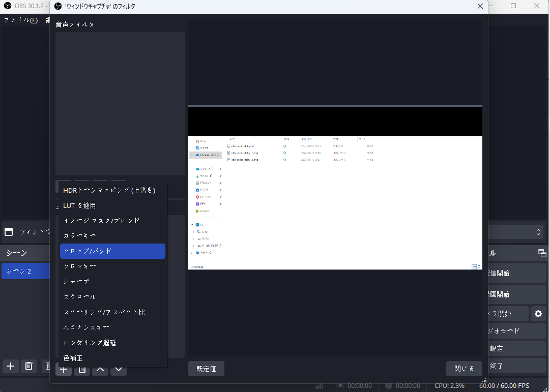Add a new scene with the plus icon
Screen dimensions: 550x392
point(11,366)
